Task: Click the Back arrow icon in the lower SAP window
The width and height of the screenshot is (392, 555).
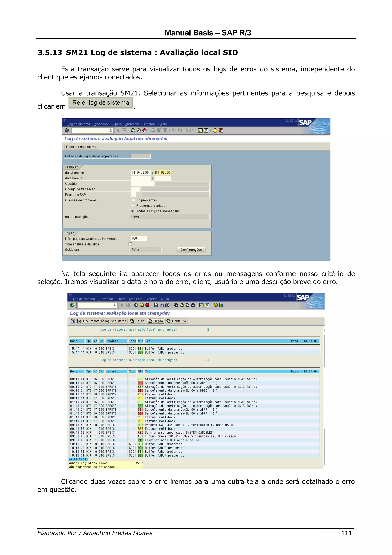Action: (x=136, y=305)
